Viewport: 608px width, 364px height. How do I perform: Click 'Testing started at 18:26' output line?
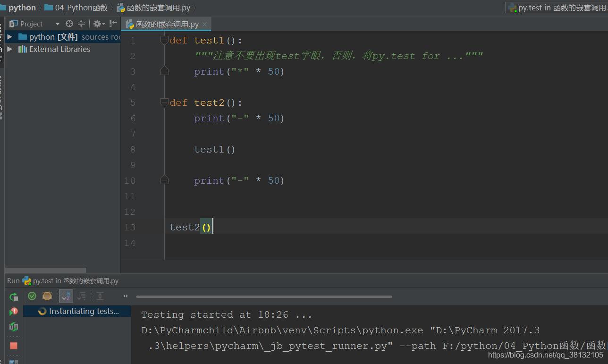227,314
